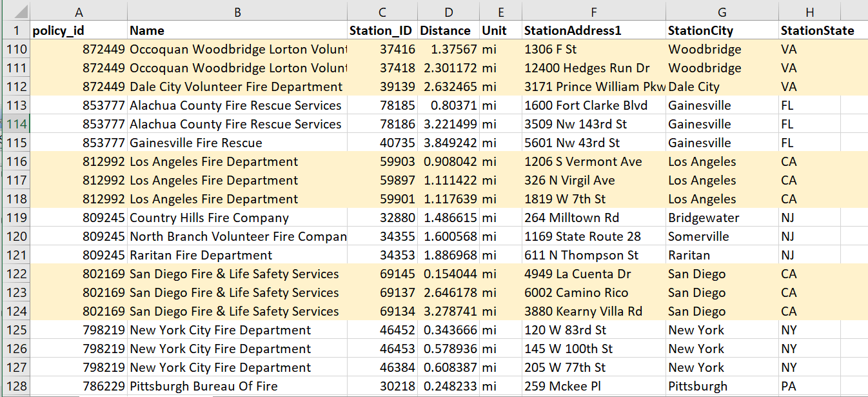Viewport: 868px width, 397px height.
Task: Select row header 128
Action: pyautogui.click(x=15, y=386)
